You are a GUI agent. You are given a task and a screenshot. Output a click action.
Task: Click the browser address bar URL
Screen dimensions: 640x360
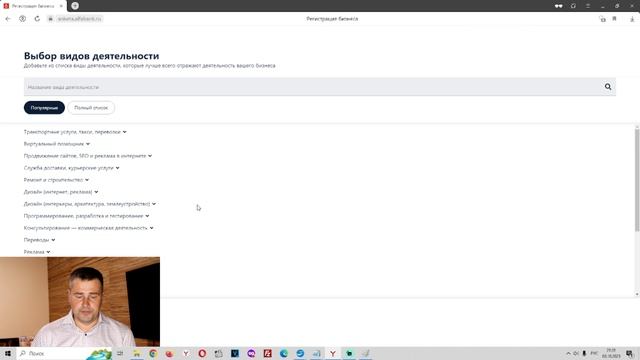pyautogui.click(x=79, y=19)
